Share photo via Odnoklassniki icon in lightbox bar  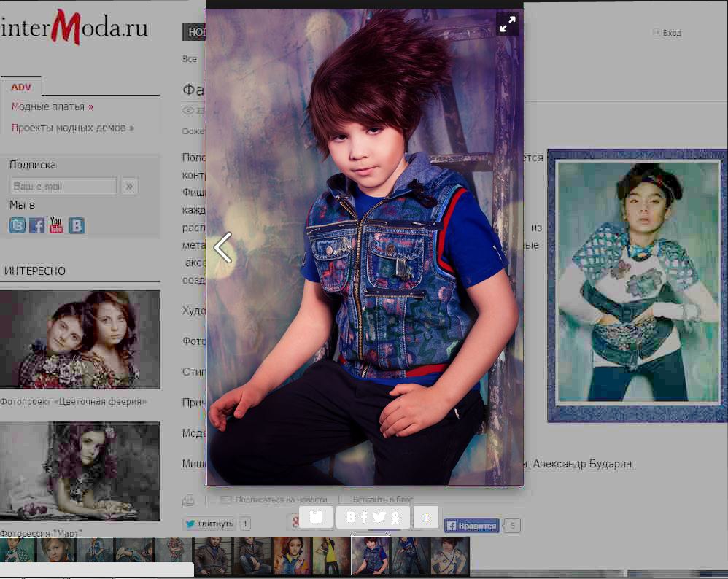(x=395, y=517)
